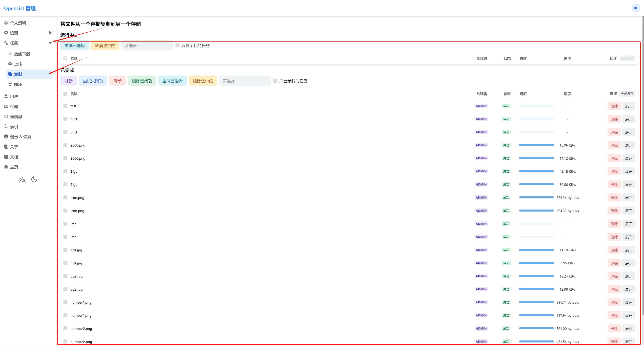Click the 刷新 button

(x=68, y=81)
